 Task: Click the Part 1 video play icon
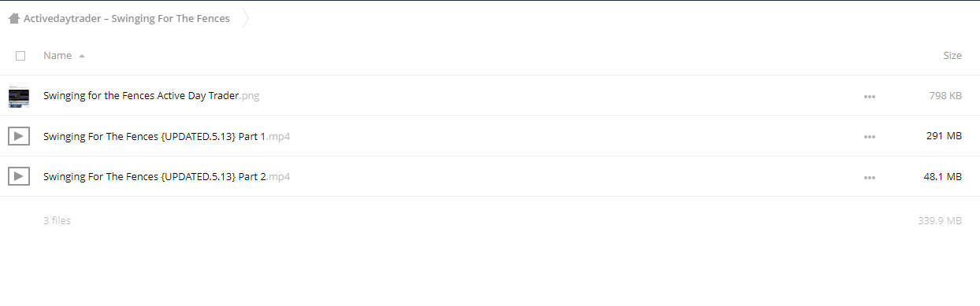[x=19, y=136]
